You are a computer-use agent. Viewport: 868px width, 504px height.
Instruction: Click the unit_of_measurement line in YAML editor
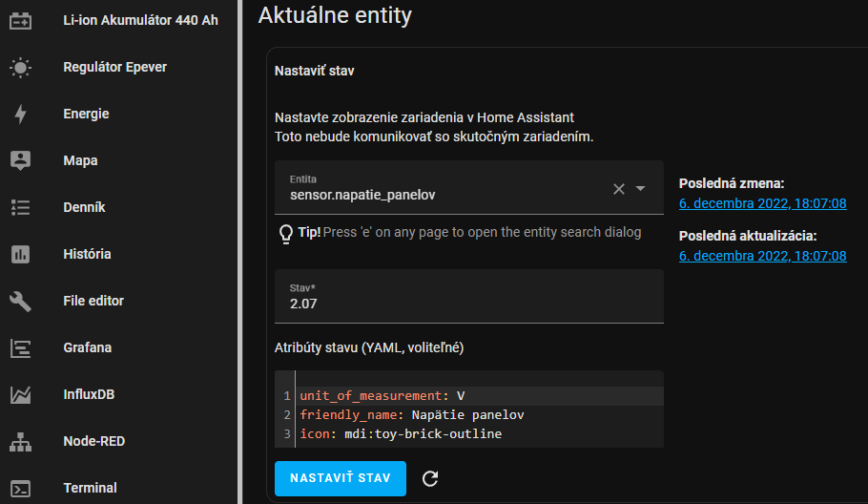pyautogui.click(x=382, y=395)
